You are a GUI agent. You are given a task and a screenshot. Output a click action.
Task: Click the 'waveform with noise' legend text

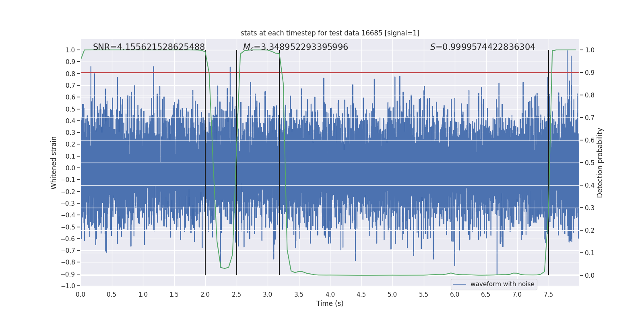point(502,284)
